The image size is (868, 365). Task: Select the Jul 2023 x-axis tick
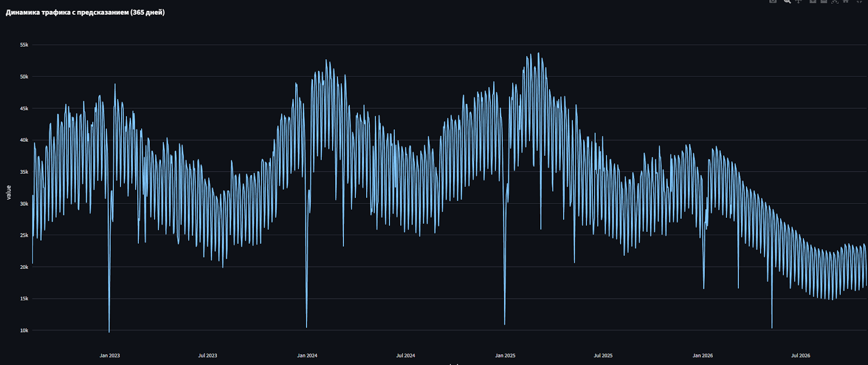pos(207,356)
